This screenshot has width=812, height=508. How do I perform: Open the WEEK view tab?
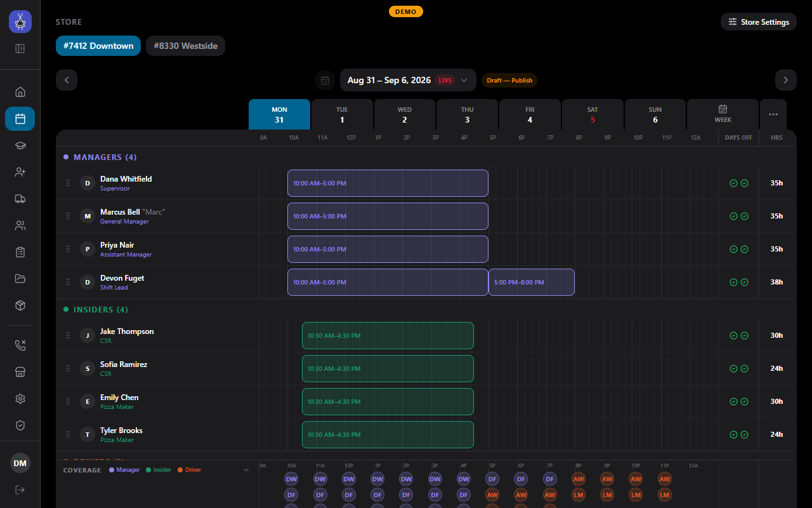tap(723, 114)
